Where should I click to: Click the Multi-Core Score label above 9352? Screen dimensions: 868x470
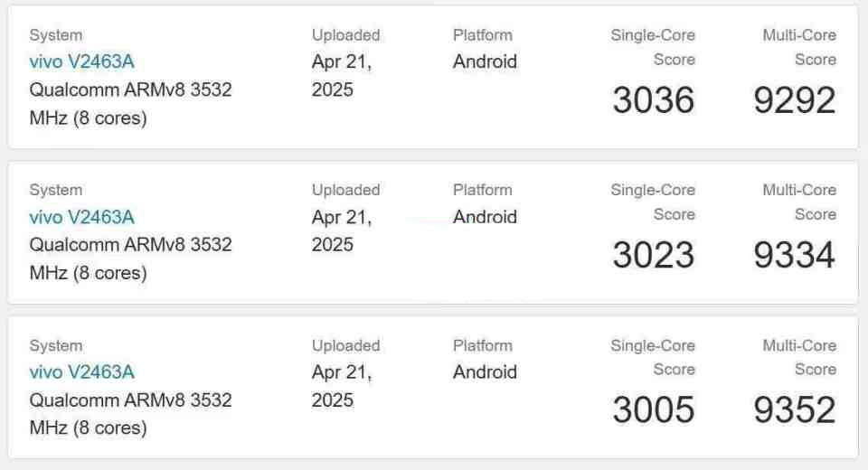tap(799, 357)
